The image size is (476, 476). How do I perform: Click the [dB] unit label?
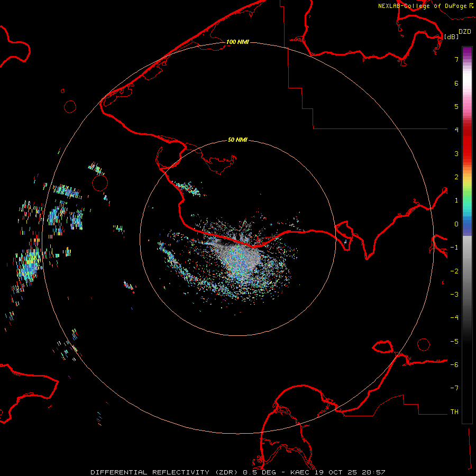tap(452, 36)
